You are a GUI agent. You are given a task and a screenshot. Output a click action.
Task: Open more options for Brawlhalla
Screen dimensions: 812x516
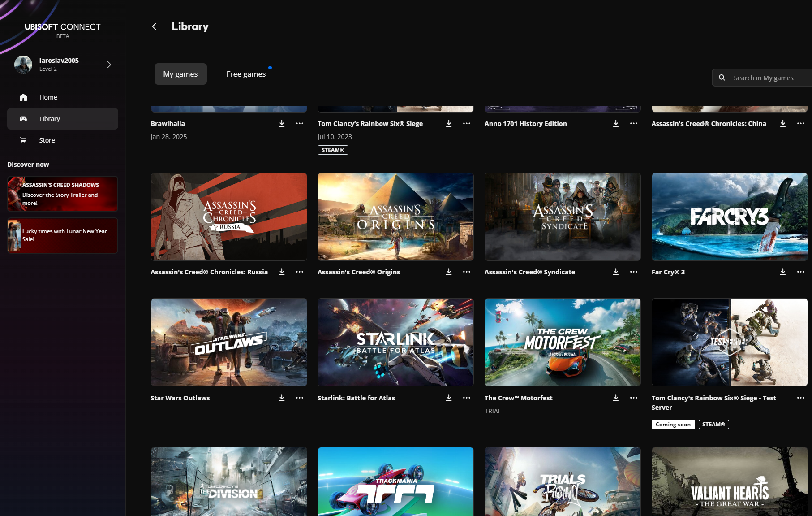pyautogui.click(x=300, y=123)
